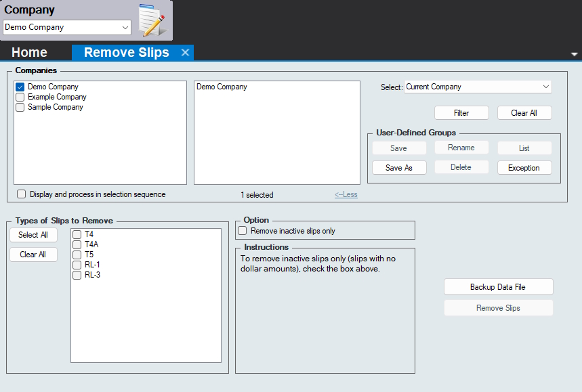Enable Remove inactive slips only option
The image size is (582, 392).
(x=243, y=231)
